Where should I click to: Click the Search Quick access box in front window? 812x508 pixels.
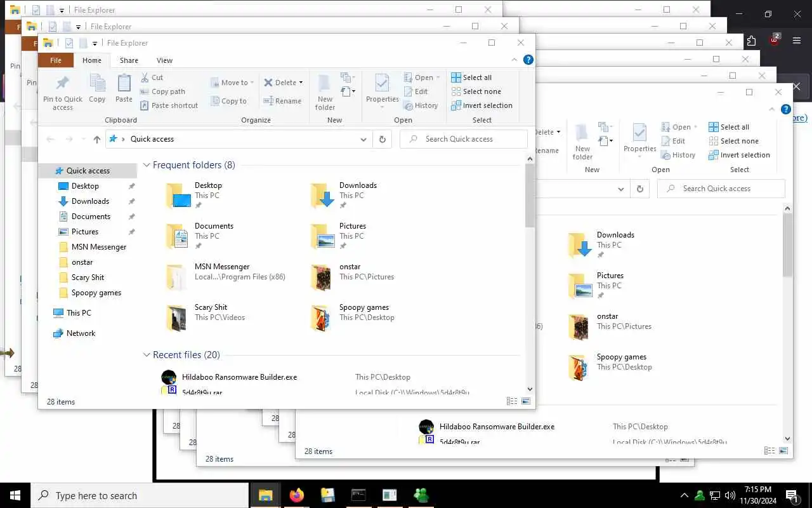point(464,139)
